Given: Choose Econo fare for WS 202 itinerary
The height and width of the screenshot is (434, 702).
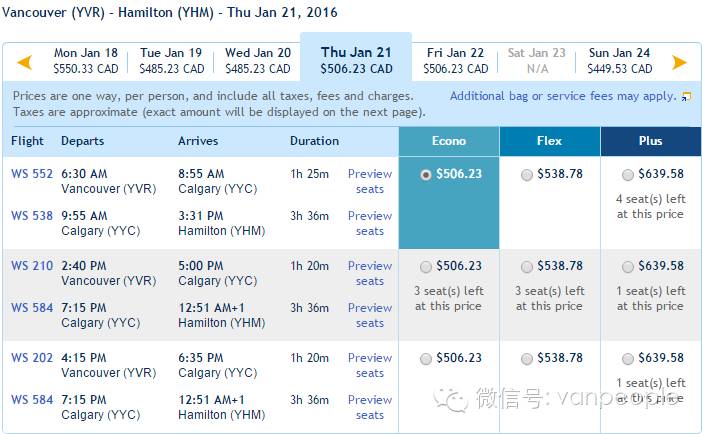Looking at the screenshot, I should point(425,359).
